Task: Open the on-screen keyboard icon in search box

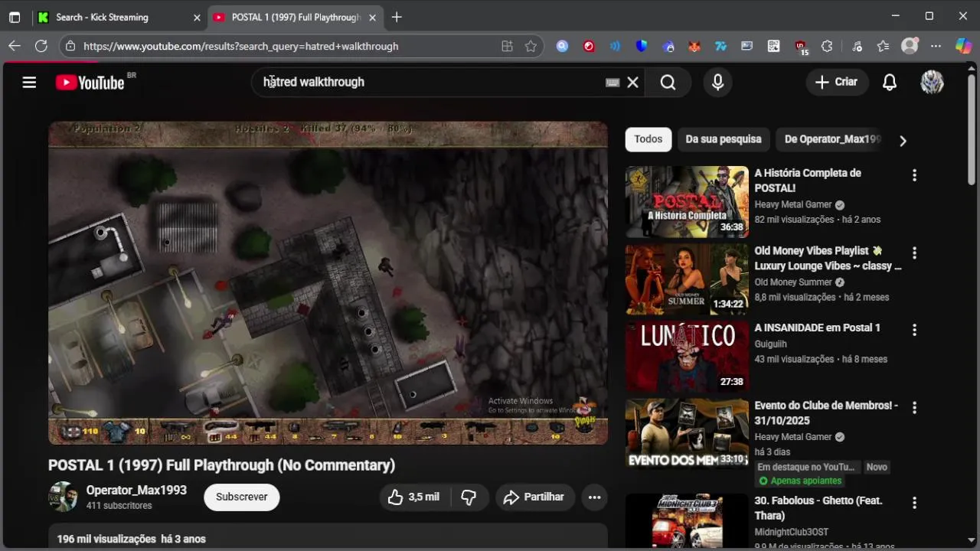Action: coord(612,83)
